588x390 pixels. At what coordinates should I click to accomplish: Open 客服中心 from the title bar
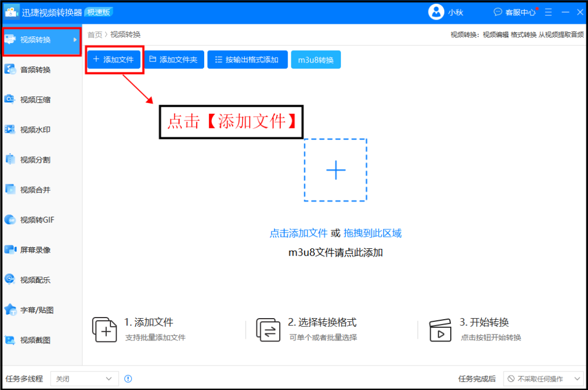pyautogui.click(x=514, y=13)
